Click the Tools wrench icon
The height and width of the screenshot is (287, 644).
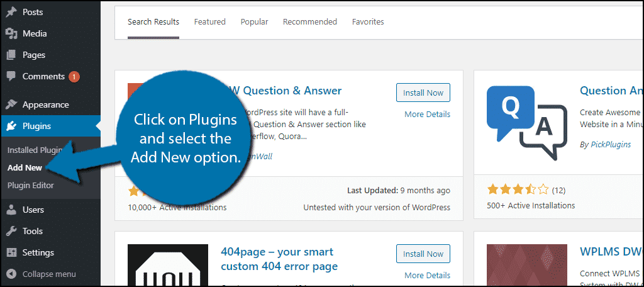click(x=11, y=231)
